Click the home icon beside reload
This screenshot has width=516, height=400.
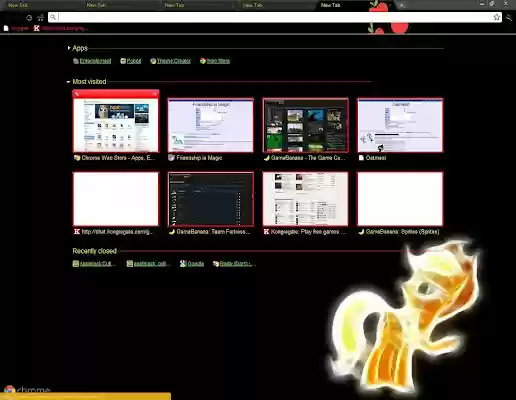40,18
